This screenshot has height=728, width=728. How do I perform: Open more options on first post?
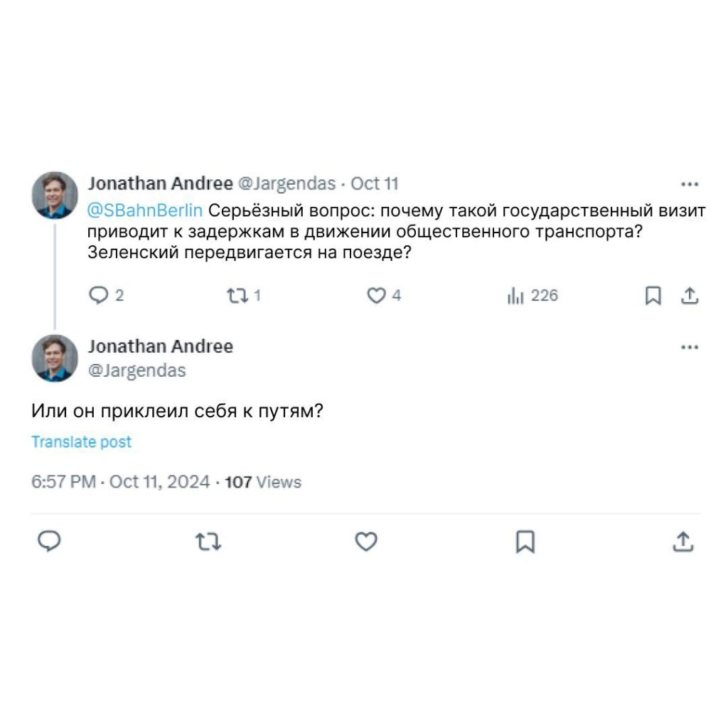689,184
